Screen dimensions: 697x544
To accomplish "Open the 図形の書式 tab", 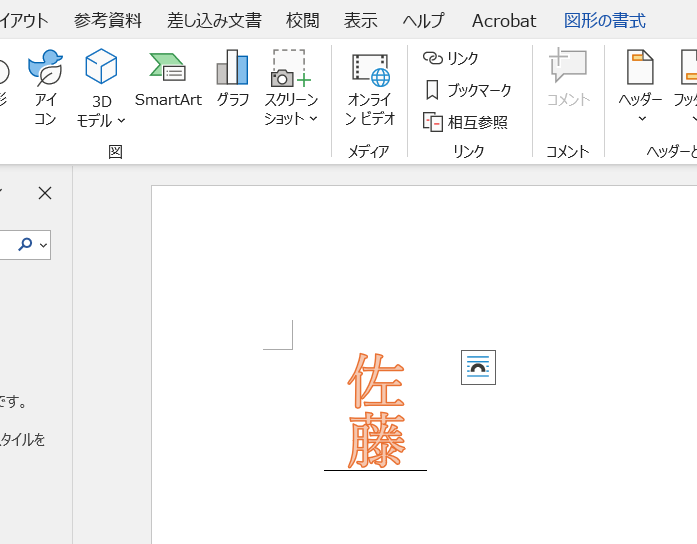I will tap(605, 20).
